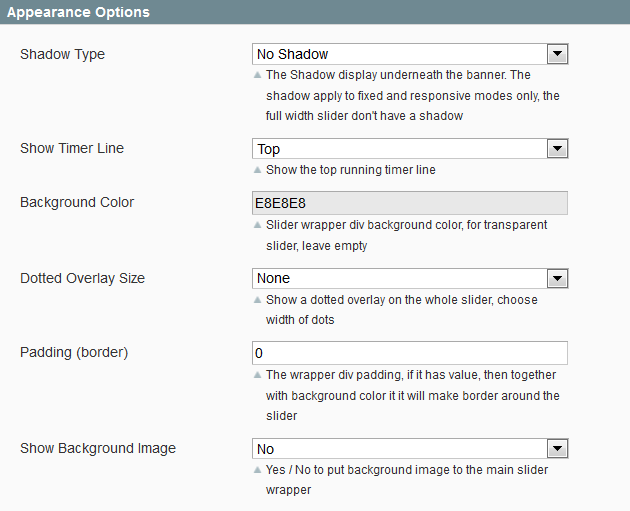Click the hint triangle below the Background Color field
This screenshot has height=511, width=630.
click(x=258, y=225)
